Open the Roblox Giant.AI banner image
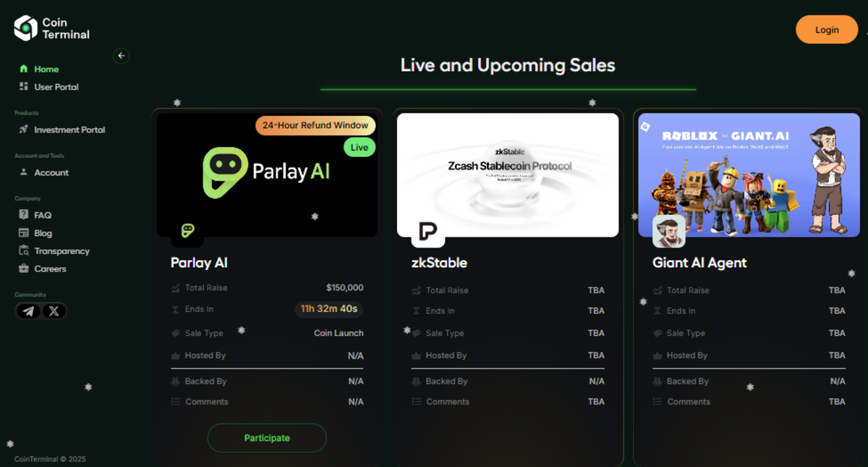 pyautogui.click(x=749, y=174)
